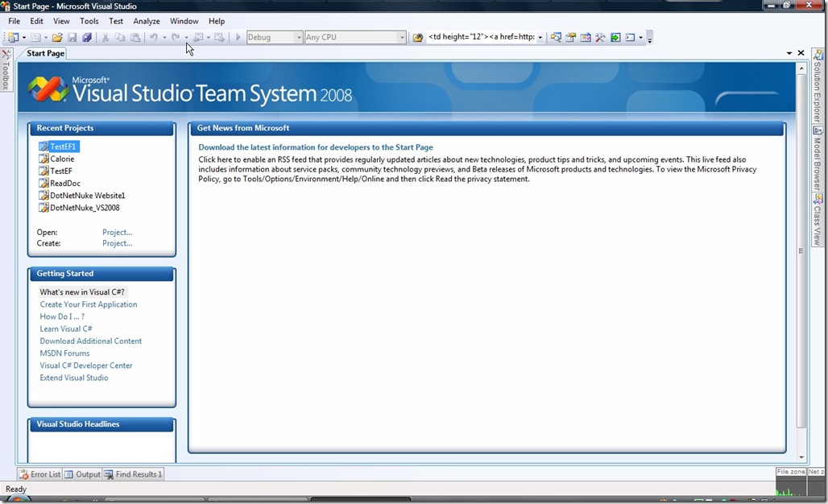Viewport: 828px width, 504px height.
Task: Open the Any CPU platform combo box
Action: pos(355,38)
